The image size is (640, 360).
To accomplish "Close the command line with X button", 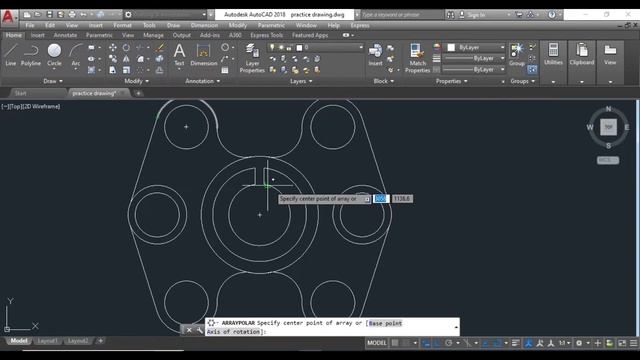I will click(x=189, y=330).
